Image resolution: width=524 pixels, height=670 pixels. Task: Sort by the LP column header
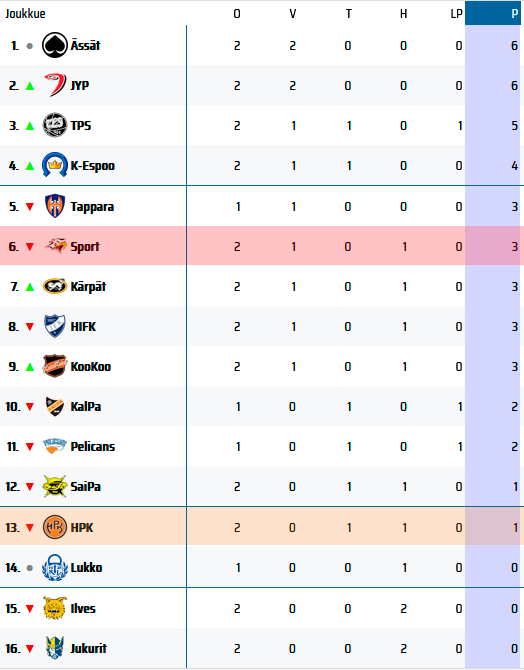(x=456, y=14)
